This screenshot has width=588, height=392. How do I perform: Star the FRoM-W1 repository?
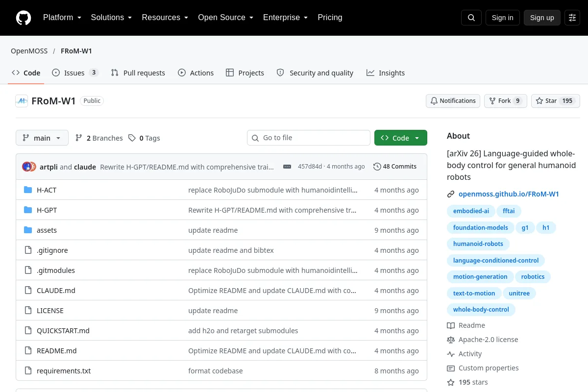coord(556,101)
